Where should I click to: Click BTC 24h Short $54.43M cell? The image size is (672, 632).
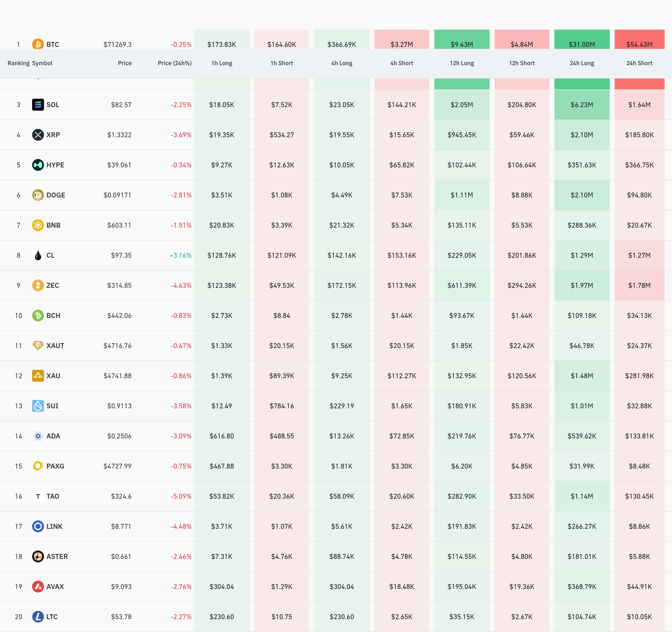coord(639,44)
